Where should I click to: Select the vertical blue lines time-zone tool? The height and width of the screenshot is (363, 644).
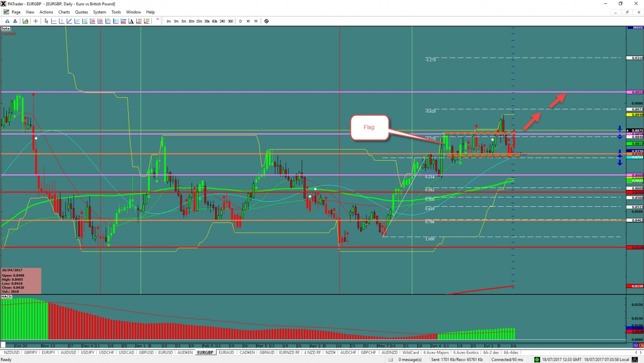[x=116, y=21]
